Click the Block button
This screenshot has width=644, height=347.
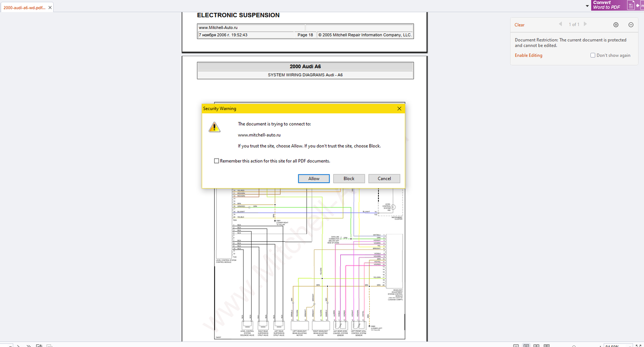pyautogui.click(x=349, y=179)
